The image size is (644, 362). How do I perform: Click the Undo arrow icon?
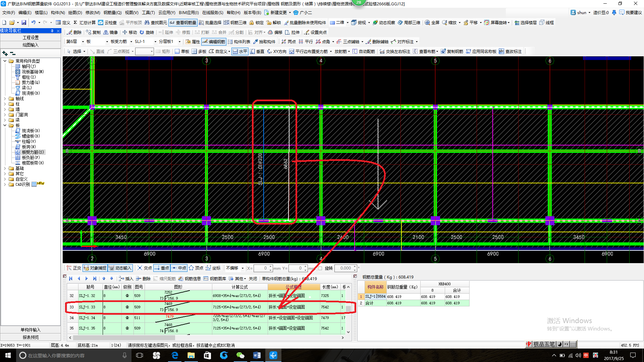[34, 22]
